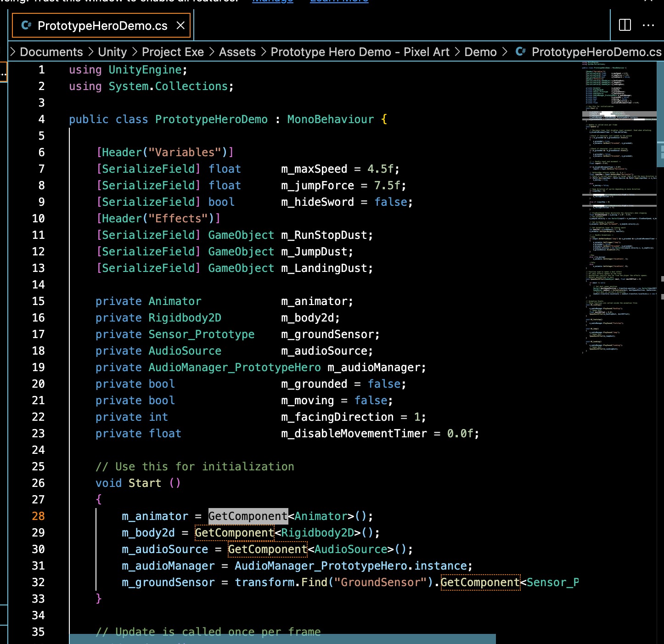The width and height of the screenshot is (664, 644).
Task: Click the MonoBehaviour class name on line 4
Action: (330, 119)
